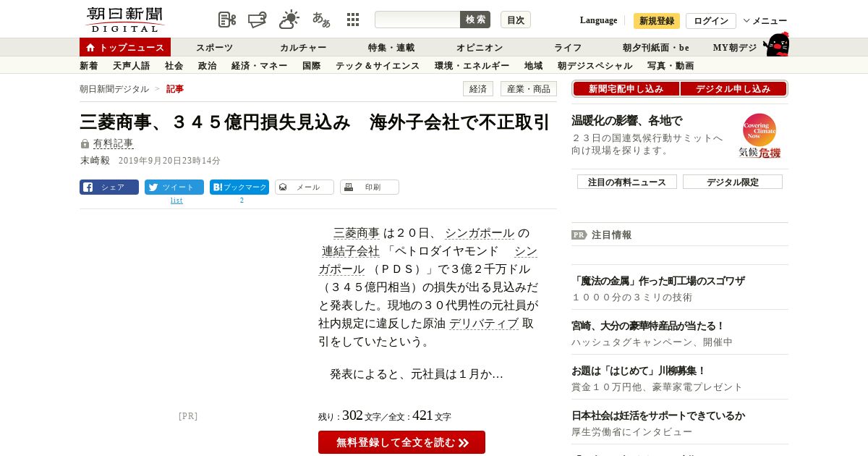The height and width of the screenshot is (456, 868).
Task: Share article on Facebook
Action: [109, 187]
